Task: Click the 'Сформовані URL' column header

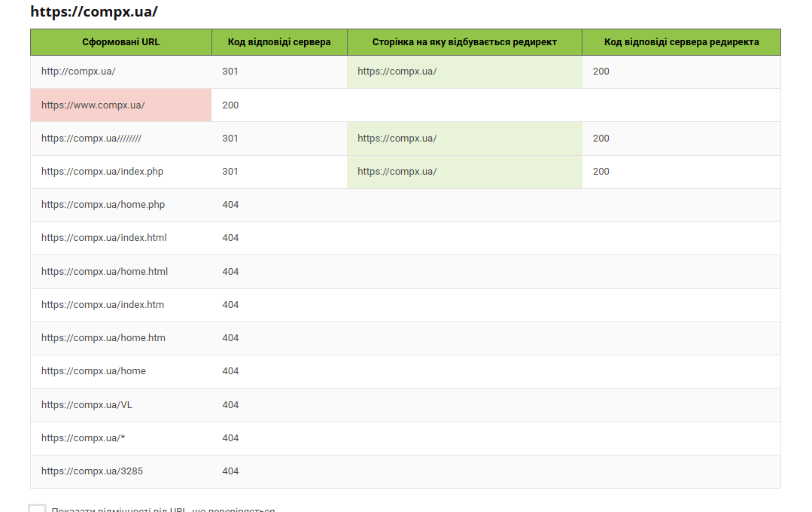Action: coord(121,42)
